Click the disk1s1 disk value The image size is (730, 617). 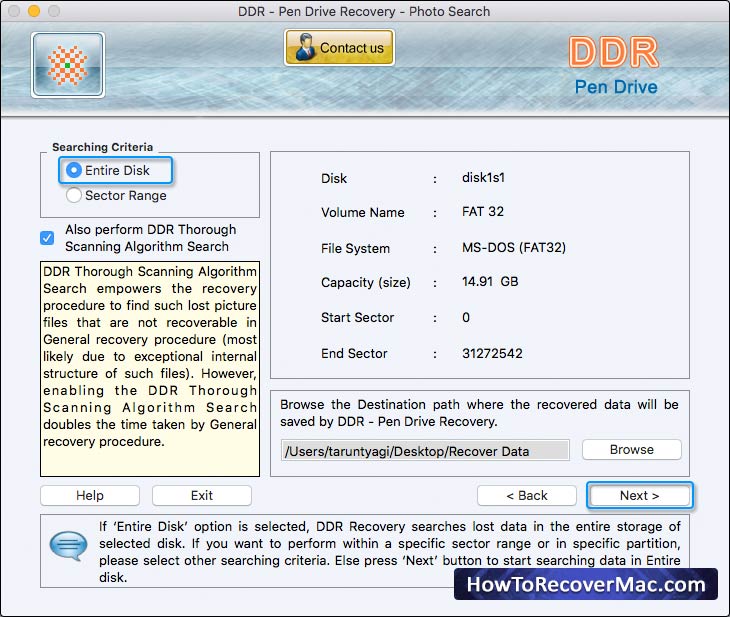click(x=483, y=177)
